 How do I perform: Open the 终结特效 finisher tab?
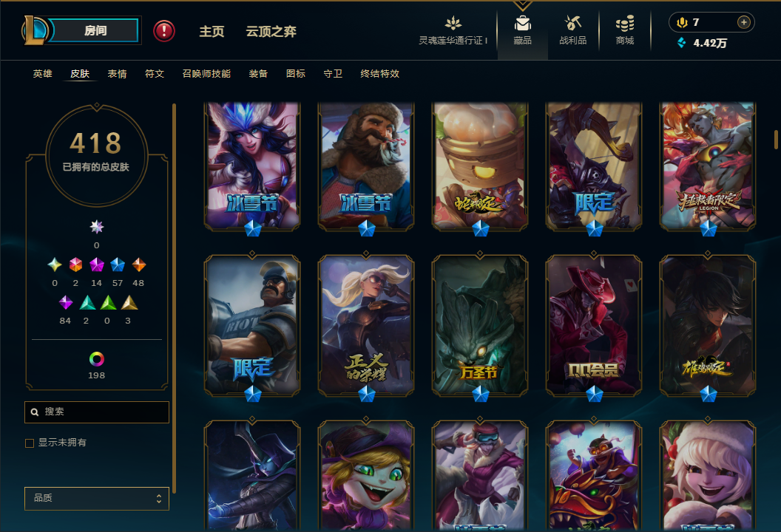click(x=379, y=74)
